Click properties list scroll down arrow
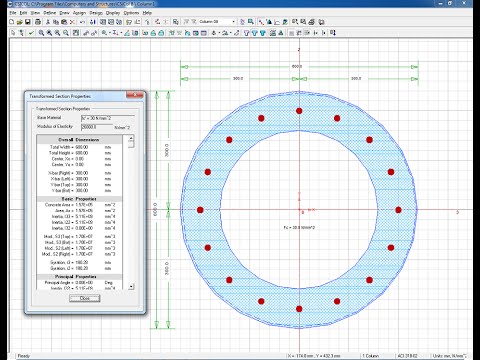The image size is (480, 360). (x=131, y=286)
